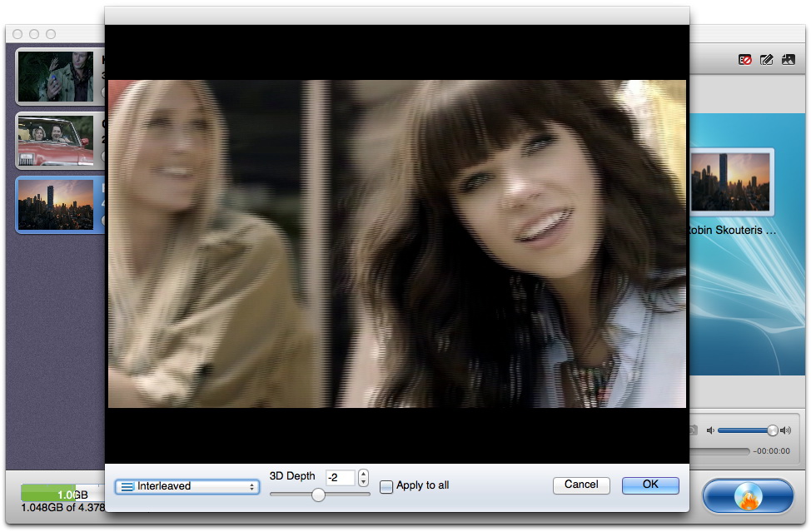811x532 pixels.
Task: Click the Robin Skouteris title text
Action: 731,231
